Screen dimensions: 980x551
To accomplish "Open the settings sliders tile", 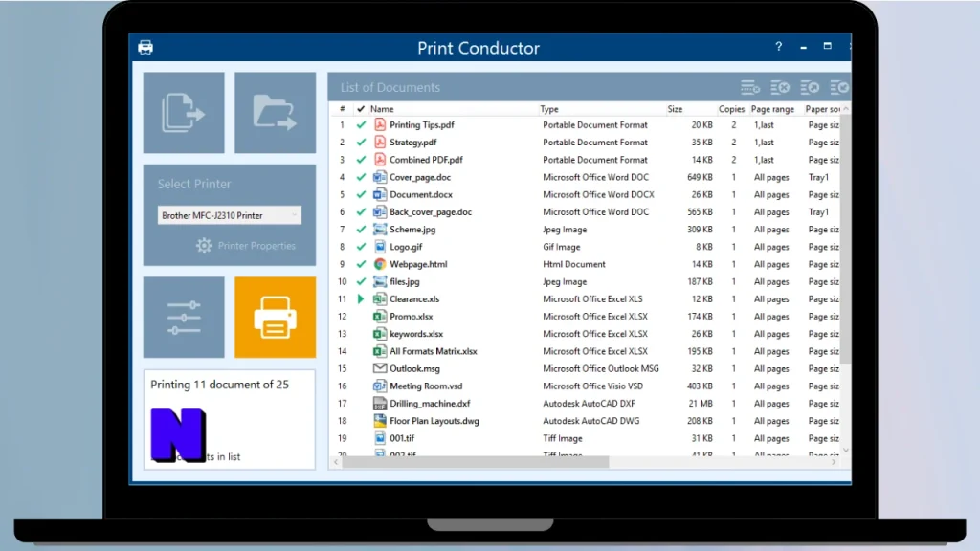I will click(183, 318).
